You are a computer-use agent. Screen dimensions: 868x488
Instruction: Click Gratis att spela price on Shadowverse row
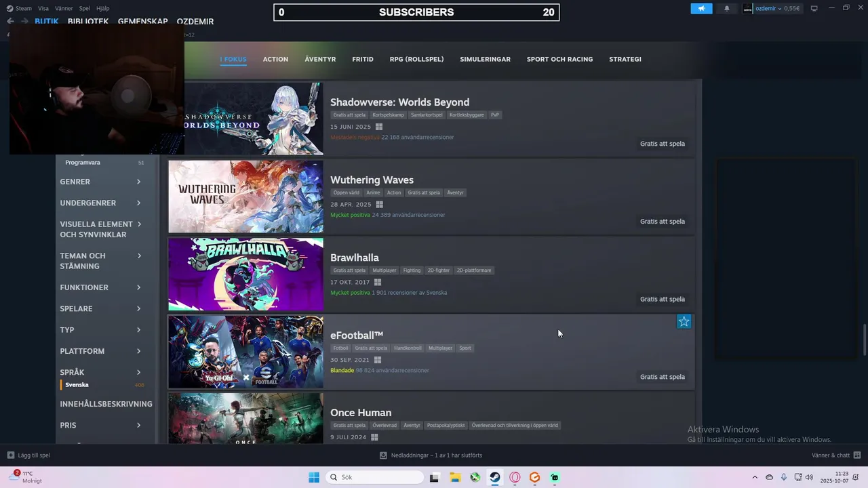tap(663, 144)
